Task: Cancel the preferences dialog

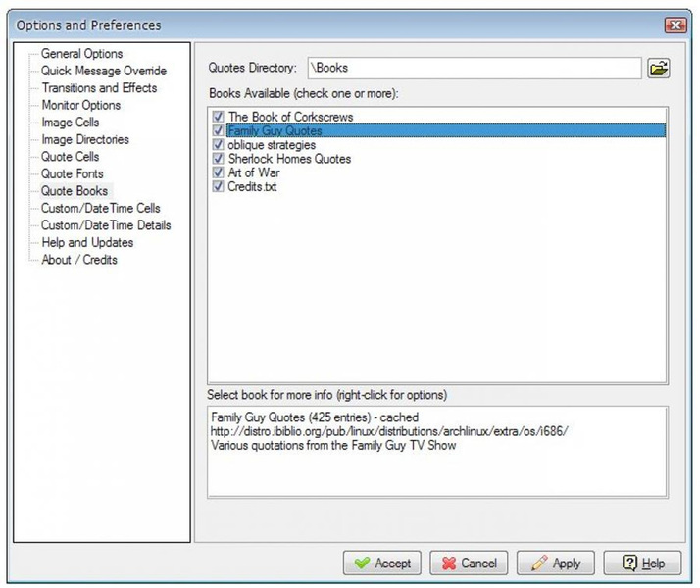Action: [x=469, y=563]
